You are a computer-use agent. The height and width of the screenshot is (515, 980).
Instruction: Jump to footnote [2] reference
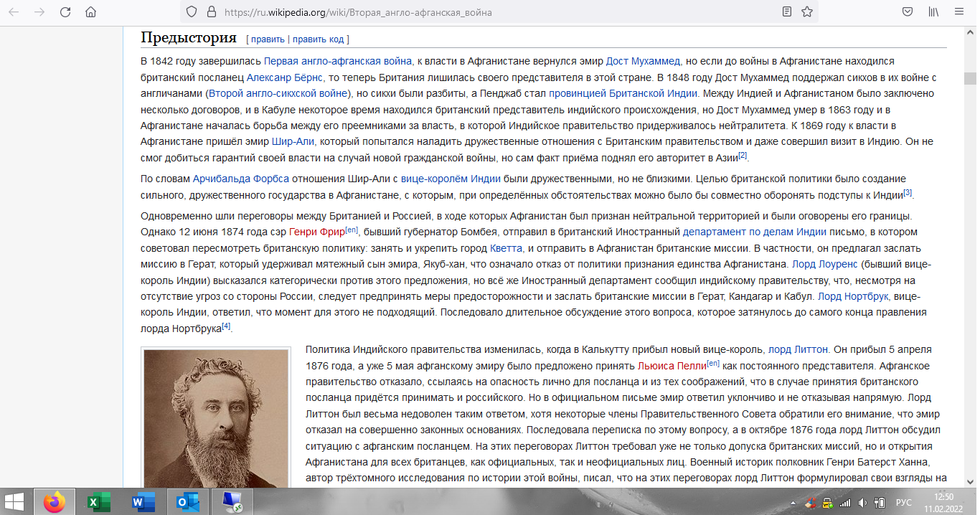[743, 154]
